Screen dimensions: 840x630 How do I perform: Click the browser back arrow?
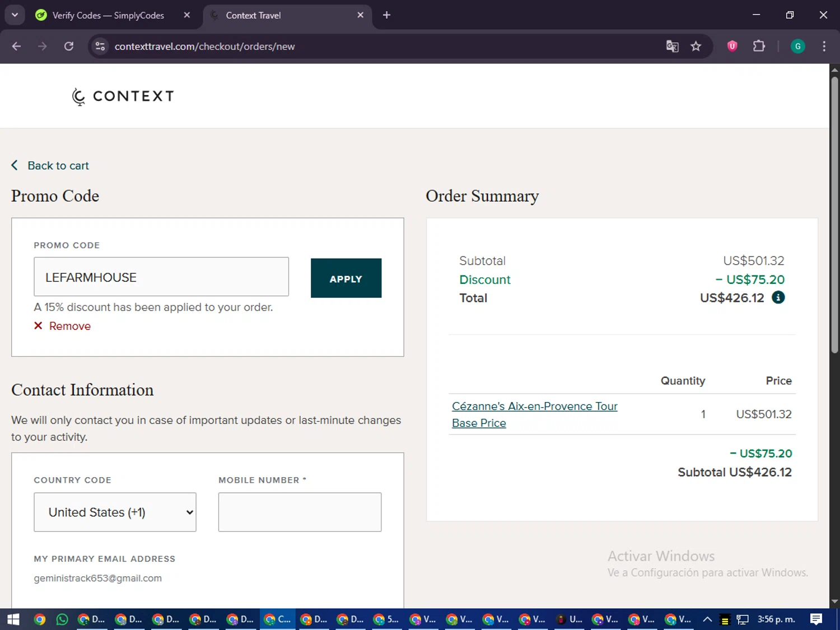16,46
